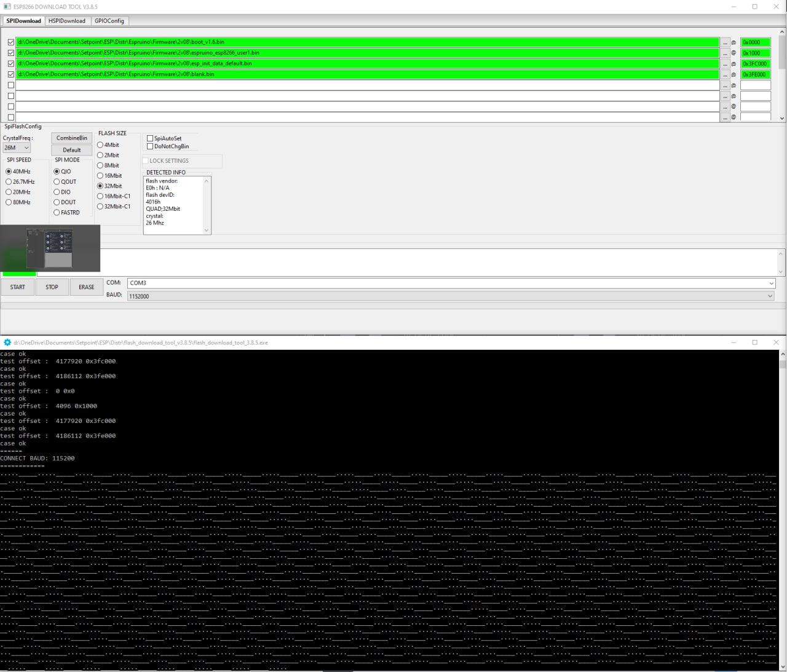Click the boot_v1.6.bin file path field

tap(367, 42)
